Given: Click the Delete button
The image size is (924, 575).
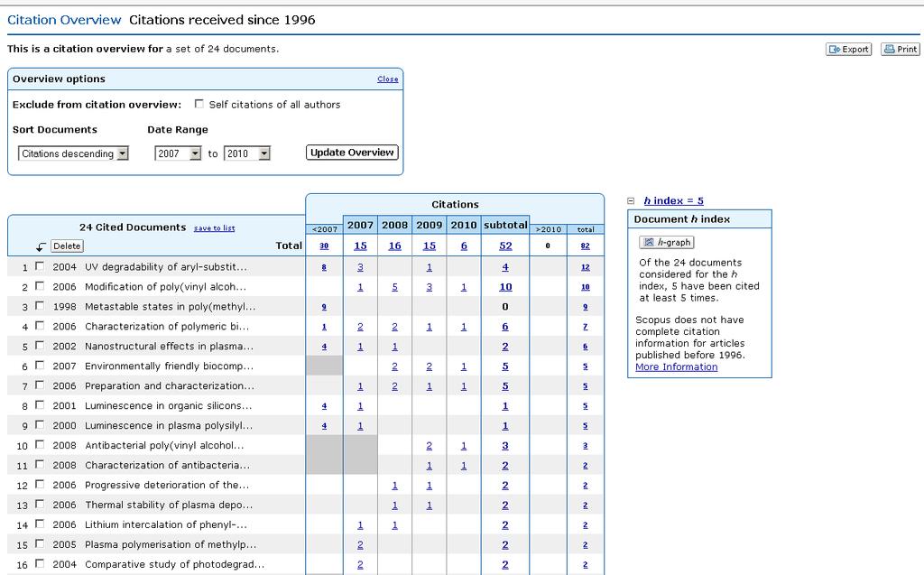Looking at the screenshot, I should (x=67, y=246).
